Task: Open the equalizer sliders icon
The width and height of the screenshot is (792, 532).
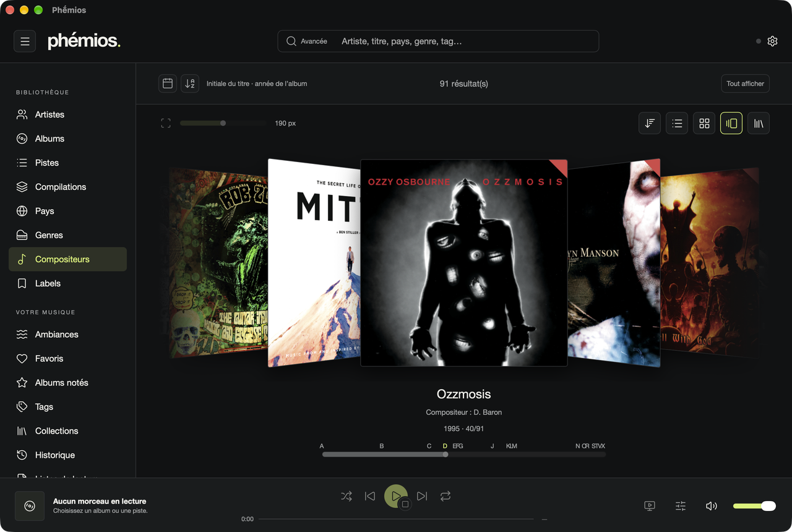Action: tap(681, 506)
